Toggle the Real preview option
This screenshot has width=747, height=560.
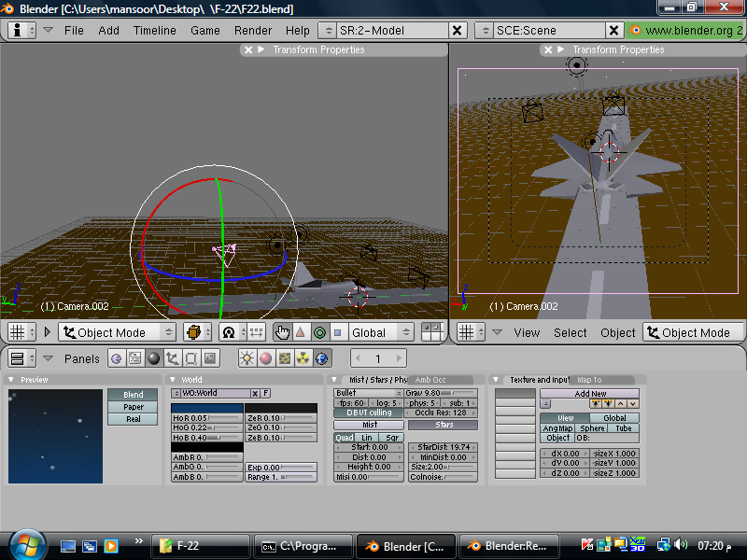click(x=133, y=419)
